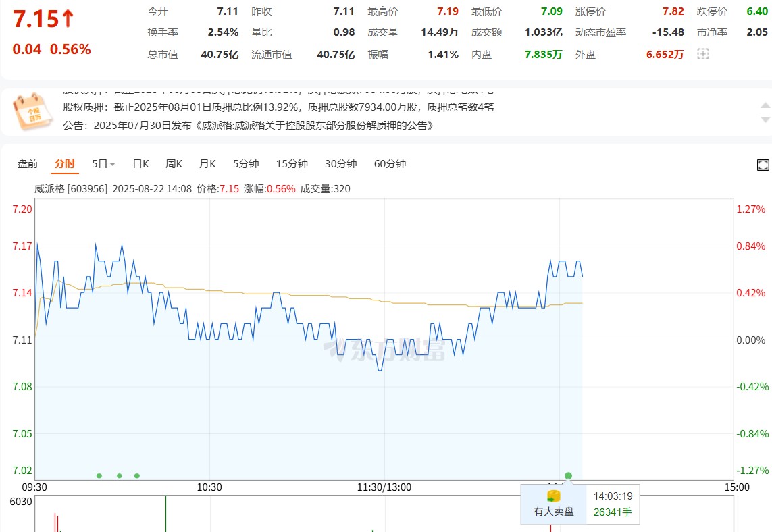Click the 6030 volume axis label

tap(21, 502)
